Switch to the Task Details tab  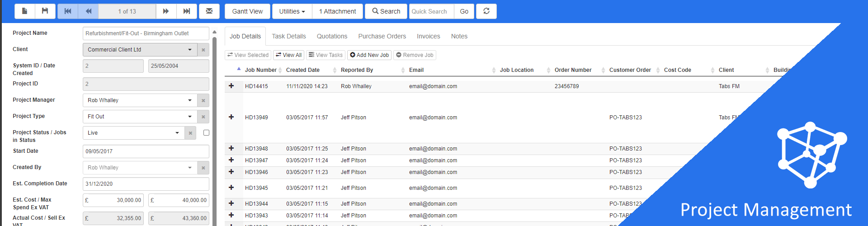click(288, 36)
